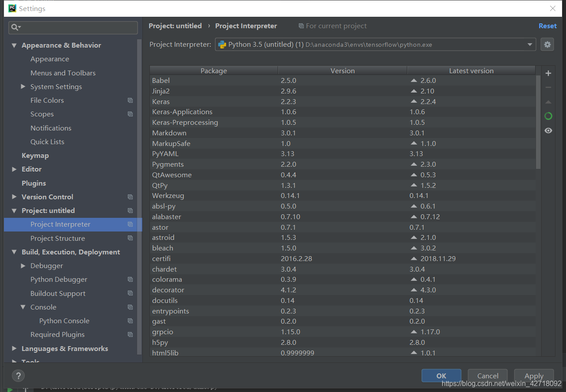Open Appearance settings page

click(x=50, y=59)
